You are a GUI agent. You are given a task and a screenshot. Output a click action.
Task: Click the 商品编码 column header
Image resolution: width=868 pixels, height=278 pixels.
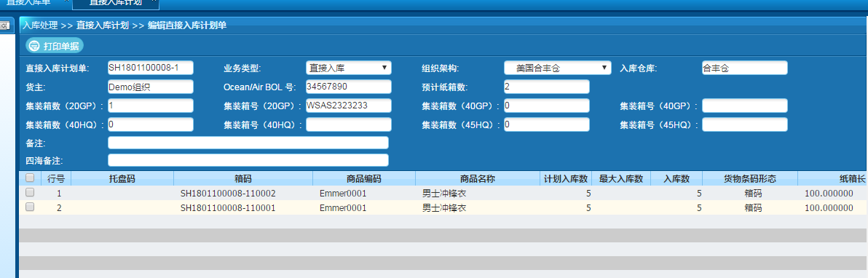click(x=363, y=178)
